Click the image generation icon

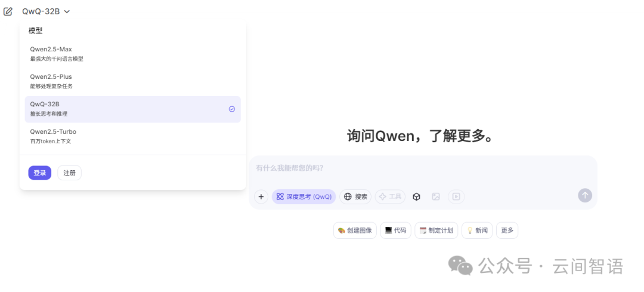[436, 196]
